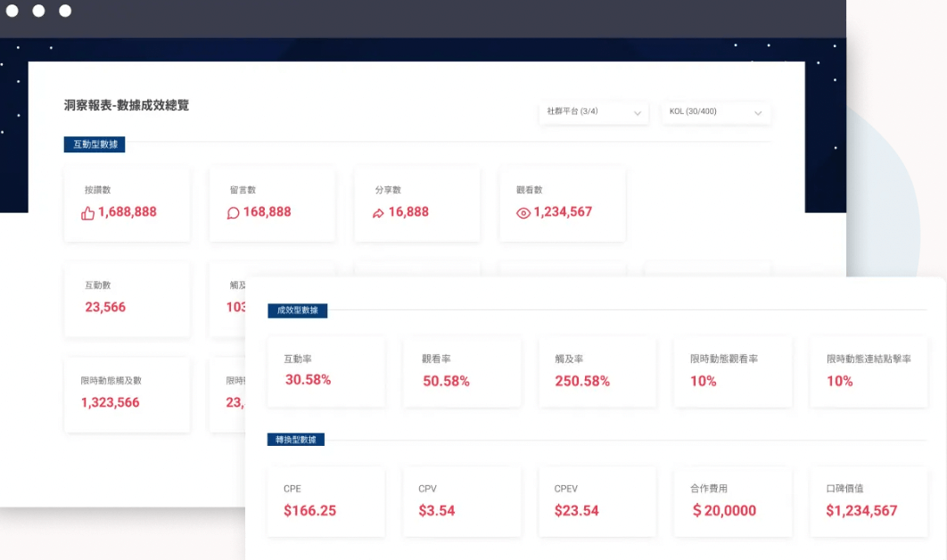The width and height of the screenshot is (947, 560).
Task: Click the 口碑價值 value $1,234,567
Action: pyautogui.click(x=861, y=510)
